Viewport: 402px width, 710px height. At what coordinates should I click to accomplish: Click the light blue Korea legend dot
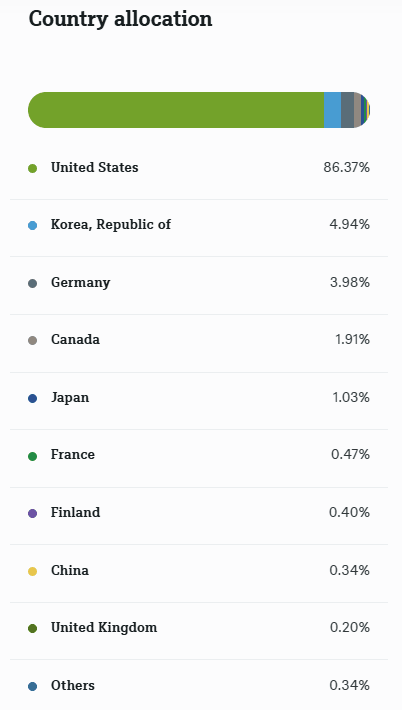[32, 225]
